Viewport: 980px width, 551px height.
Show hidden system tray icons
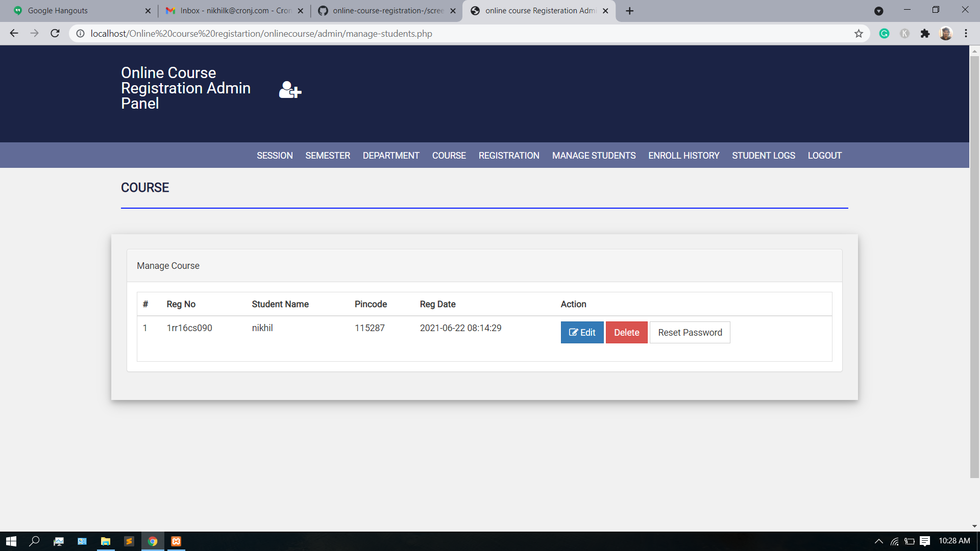pyautogui.click(x=878, y=541)
